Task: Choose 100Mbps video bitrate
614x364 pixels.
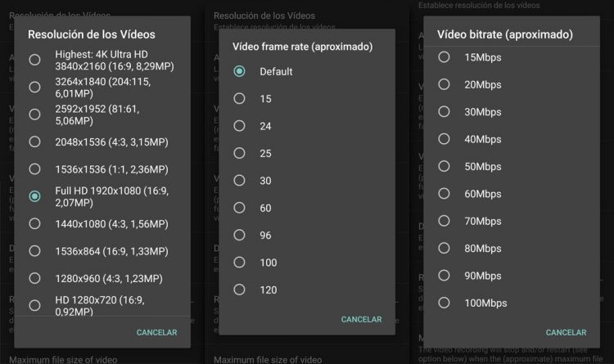Action: click(444, 303)
